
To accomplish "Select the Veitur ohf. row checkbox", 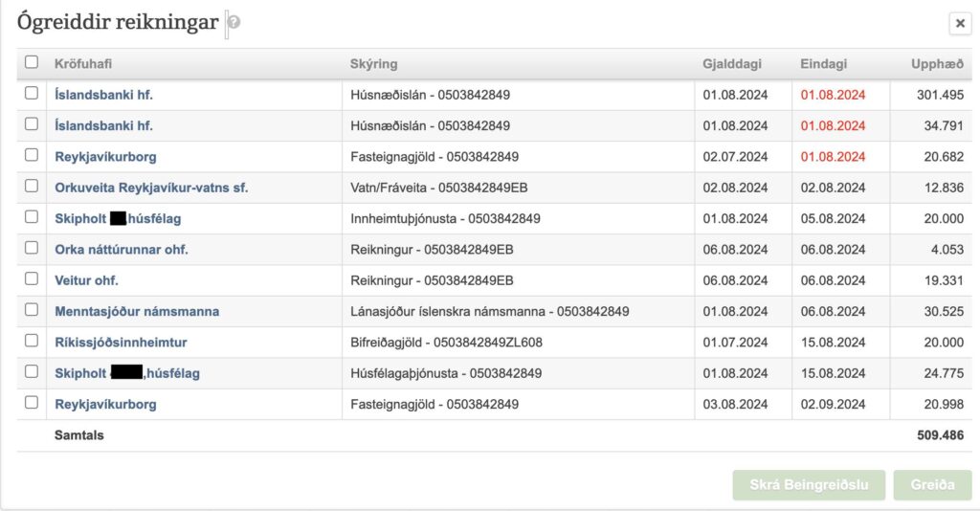I will (32, 279).
